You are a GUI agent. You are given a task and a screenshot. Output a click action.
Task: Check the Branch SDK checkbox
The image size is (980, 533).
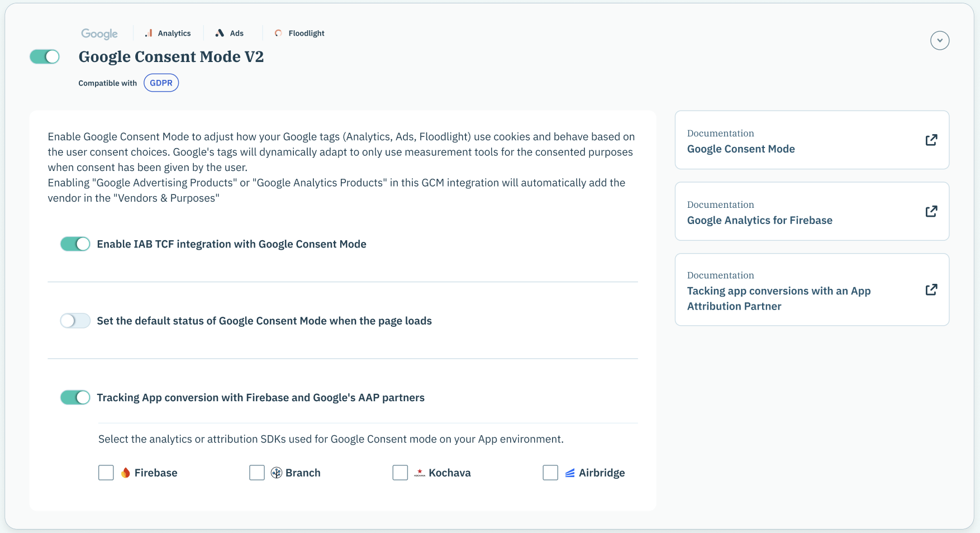(x=257, y=473)
